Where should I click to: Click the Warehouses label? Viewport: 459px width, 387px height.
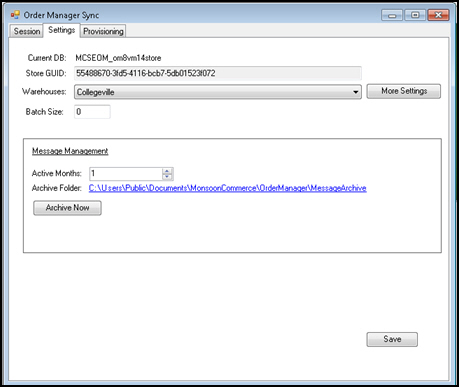[x=44, y=92]
